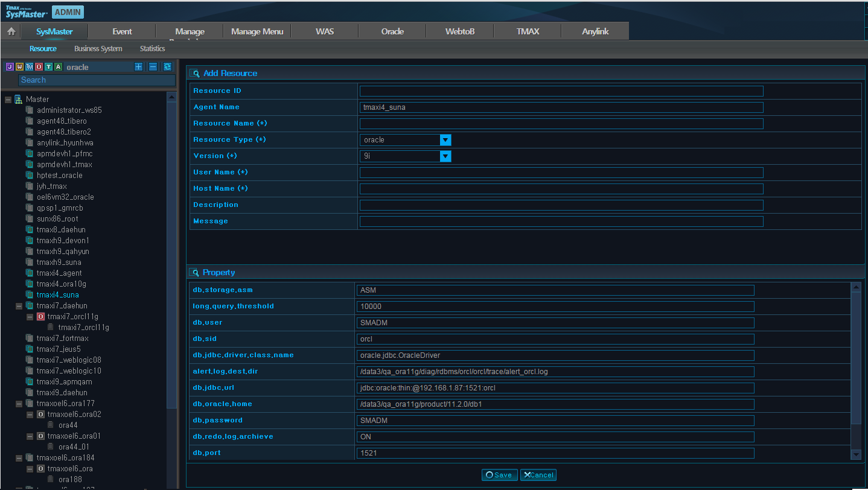Switch to the Statistics sub-tab
Viewport: 868px width, 490px height.
coord(152,49)
